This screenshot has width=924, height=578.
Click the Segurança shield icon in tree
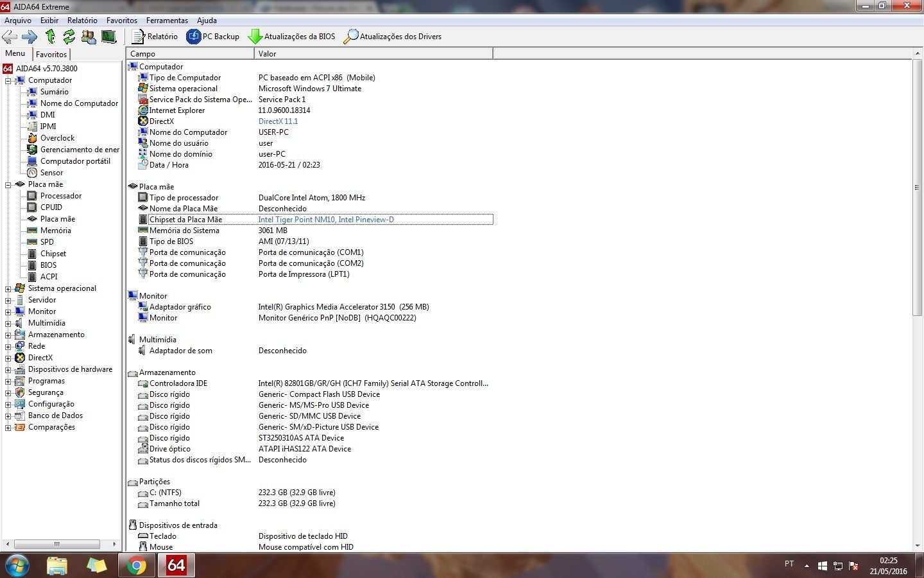tap(20, 392)
